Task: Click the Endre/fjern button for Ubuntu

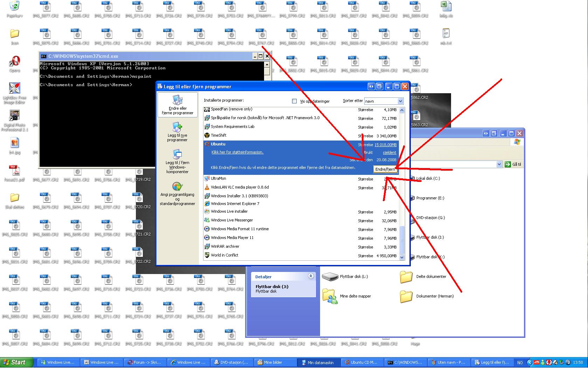Action: tap(385, 169)
